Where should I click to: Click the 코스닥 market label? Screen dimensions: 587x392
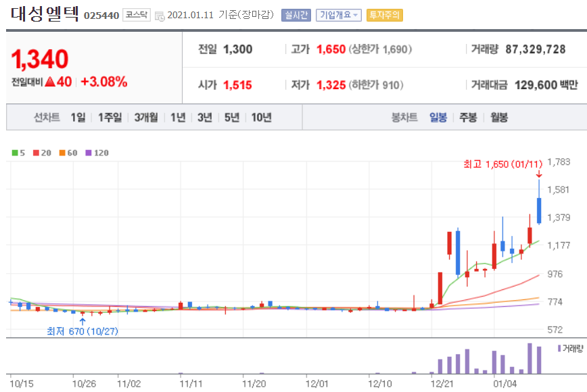(137, 15)
